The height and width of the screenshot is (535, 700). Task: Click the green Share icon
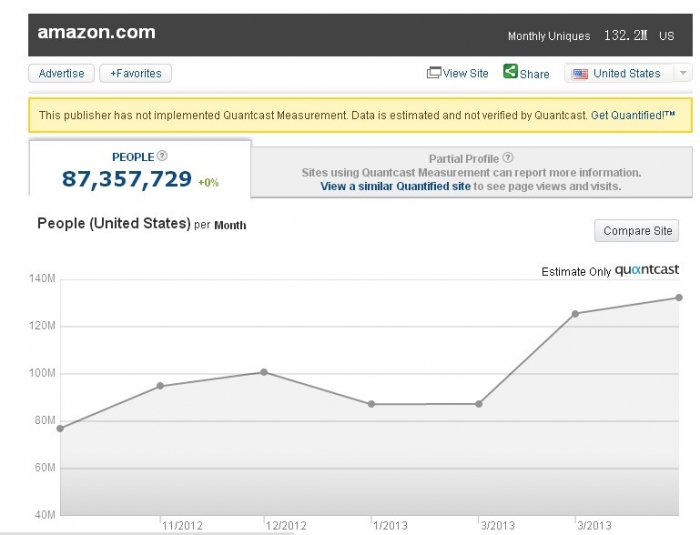510,72
